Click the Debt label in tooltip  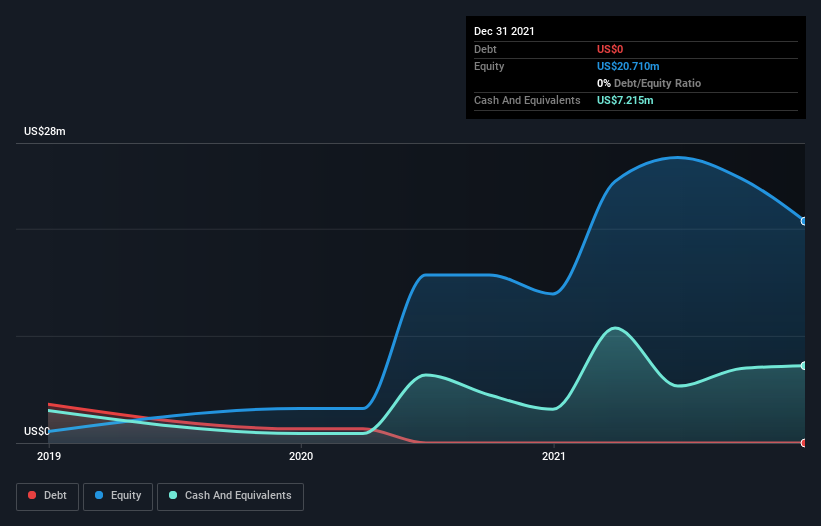(x=485, y=49)
